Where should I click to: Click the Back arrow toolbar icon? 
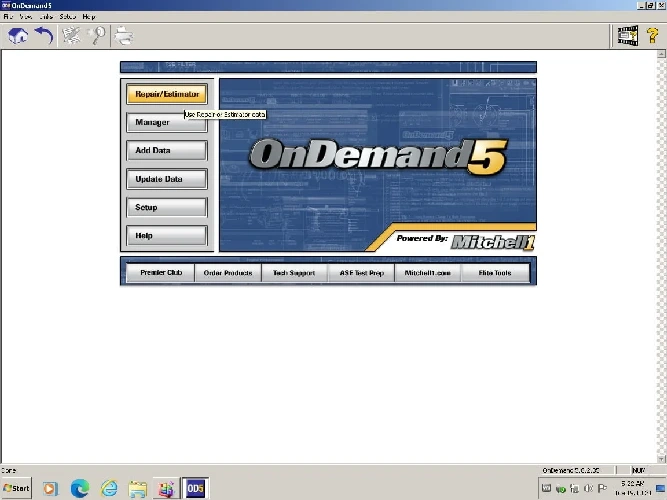[44, 37]
